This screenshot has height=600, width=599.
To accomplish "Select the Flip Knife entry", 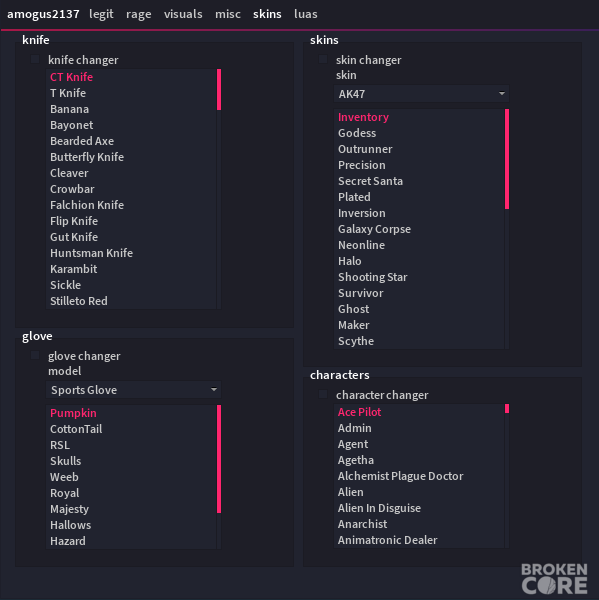I will click(x=131, y=221).
